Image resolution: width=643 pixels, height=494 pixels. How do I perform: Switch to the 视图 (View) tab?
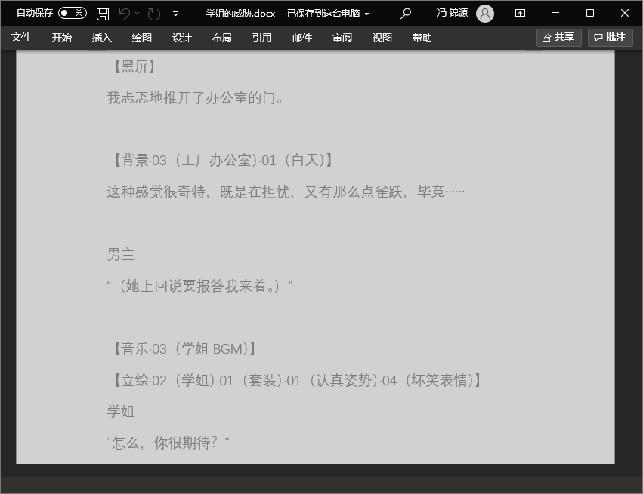tap(382, 38)
